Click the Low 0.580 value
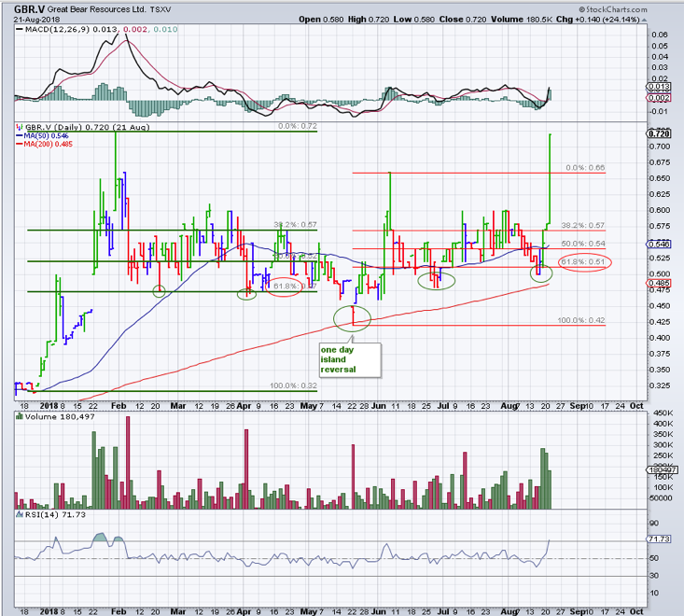This screenshot has height=616, width=684. [414, 20]
